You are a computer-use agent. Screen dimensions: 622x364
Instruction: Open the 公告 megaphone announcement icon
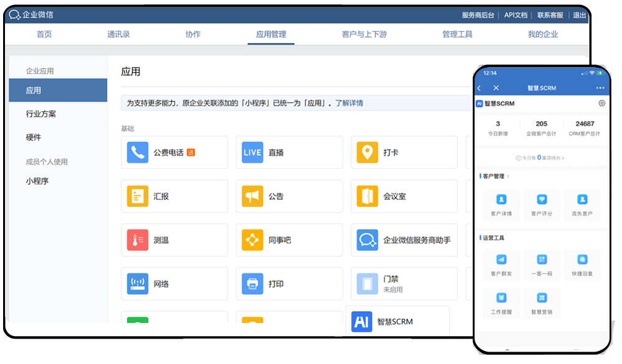click(x=253, y=196)
